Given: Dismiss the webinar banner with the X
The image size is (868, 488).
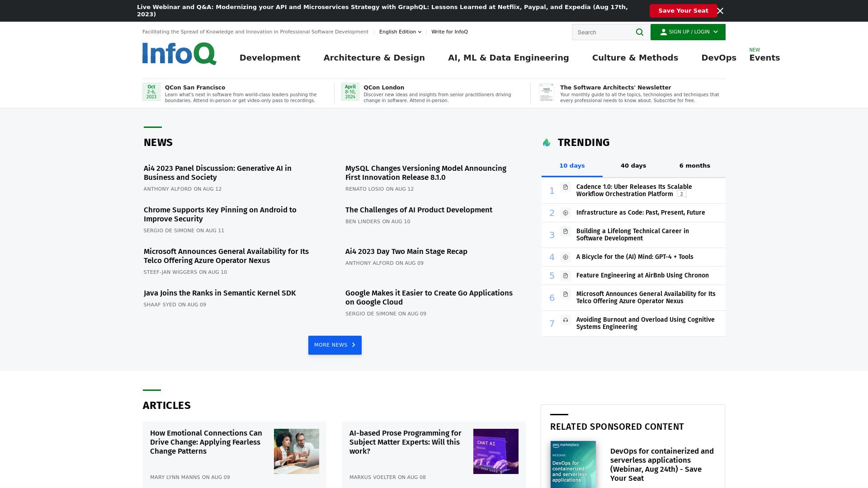Looking at the screenshot, I should tap(720, 11).
